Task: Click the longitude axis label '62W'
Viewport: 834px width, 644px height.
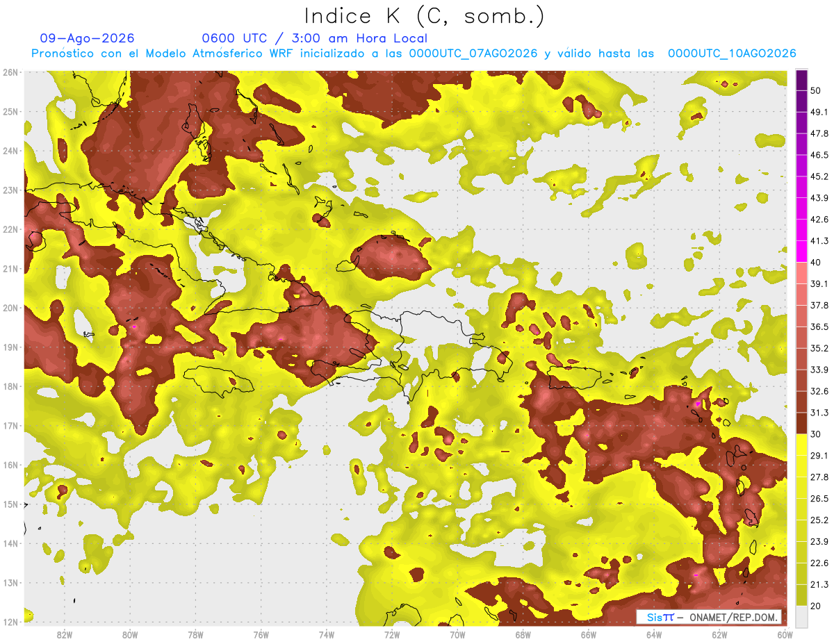Action: click(x=719, y=636)
